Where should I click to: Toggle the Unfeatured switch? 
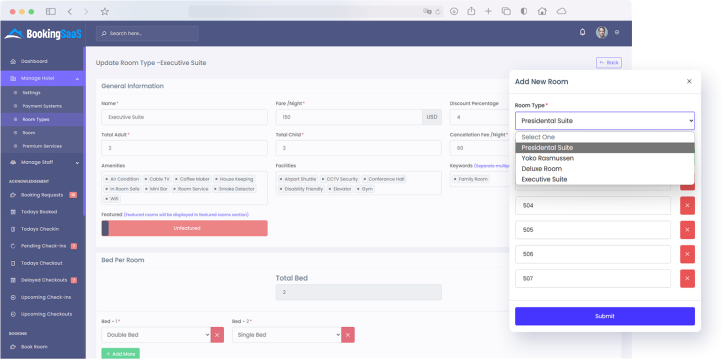pos(184,228)
